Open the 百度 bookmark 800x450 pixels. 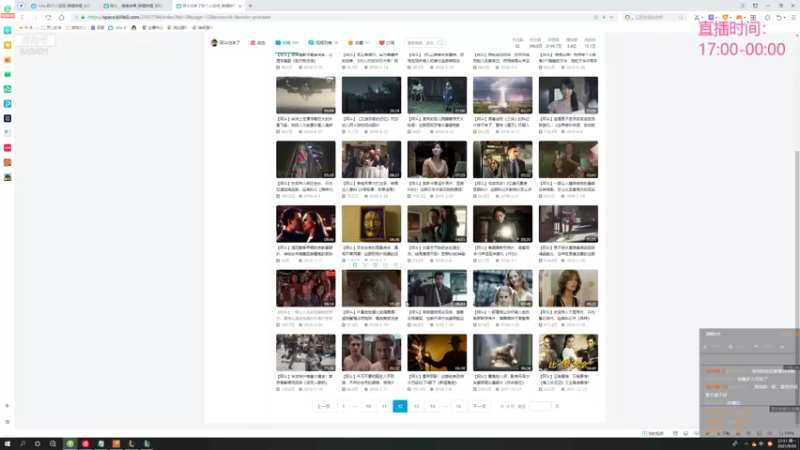[x=97, y=28]
